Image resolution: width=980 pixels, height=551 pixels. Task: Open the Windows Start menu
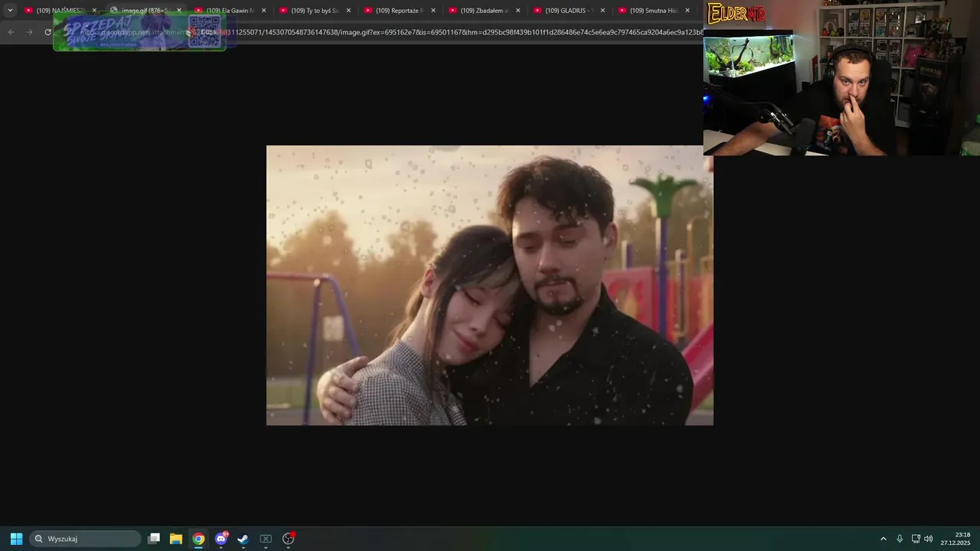pos(16,539)
